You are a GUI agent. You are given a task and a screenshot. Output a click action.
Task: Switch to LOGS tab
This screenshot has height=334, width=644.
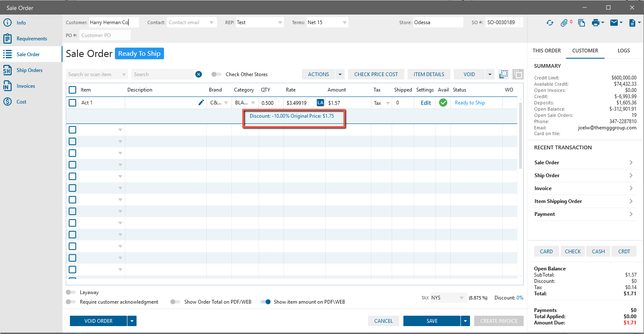[624, 51]
